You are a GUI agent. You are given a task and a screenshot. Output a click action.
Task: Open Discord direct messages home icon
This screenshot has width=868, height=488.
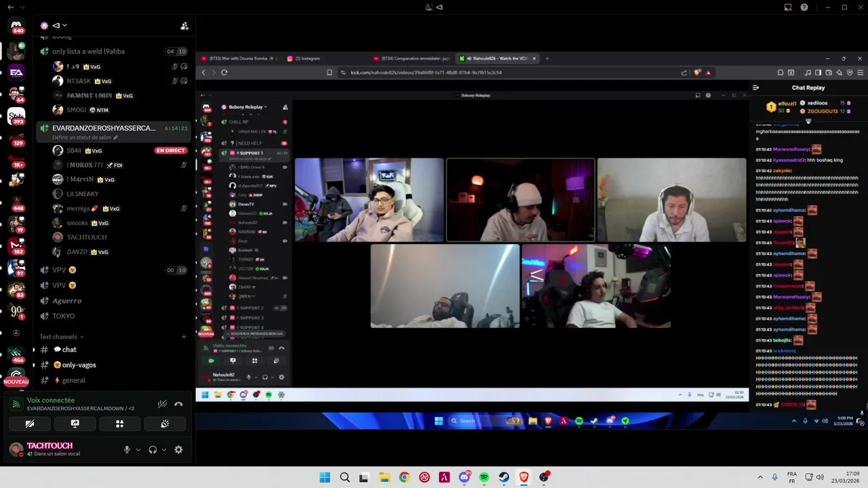click(16, 26)
